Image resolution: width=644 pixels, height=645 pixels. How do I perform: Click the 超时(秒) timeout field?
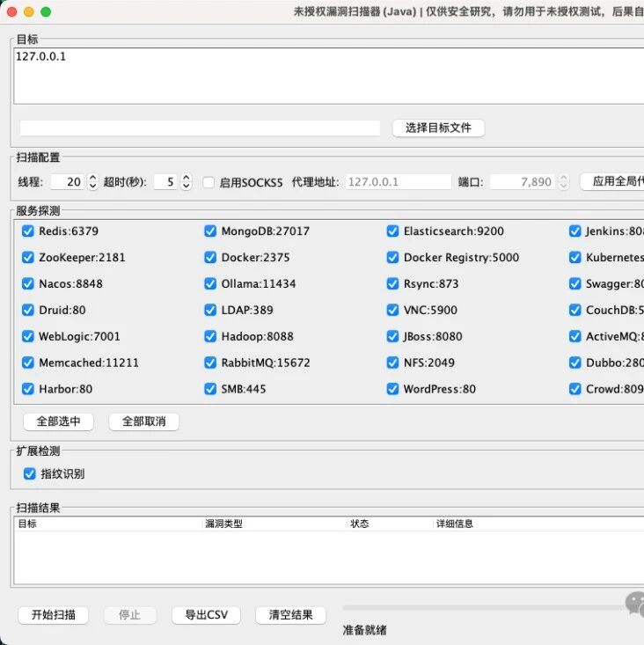167,182
